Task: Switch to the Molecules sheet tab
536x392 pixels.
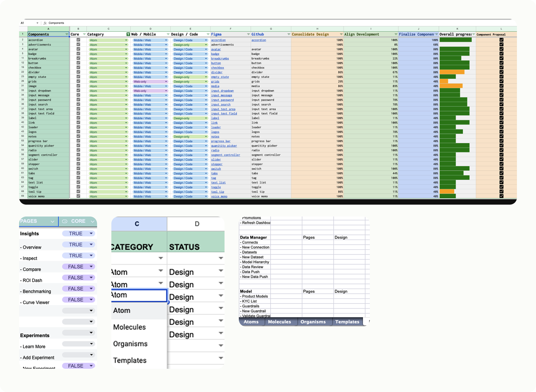Action: [279, 322]
